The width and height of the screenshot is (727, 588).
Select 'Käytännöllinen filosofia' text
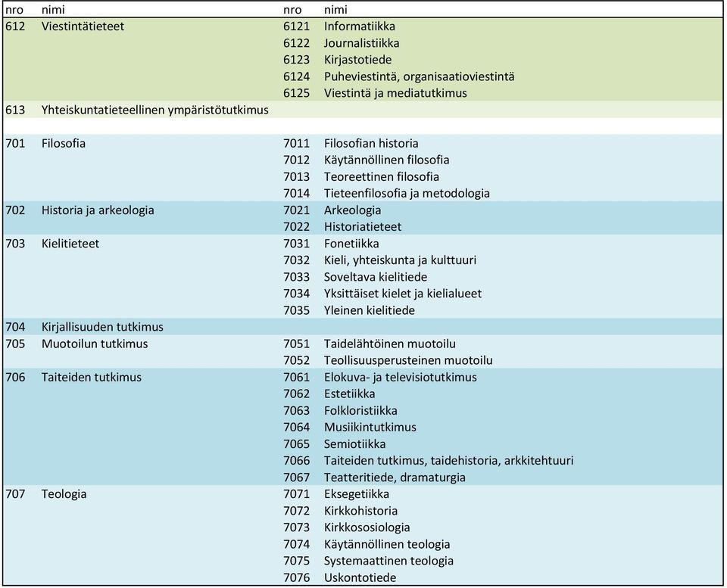point(387,160)
